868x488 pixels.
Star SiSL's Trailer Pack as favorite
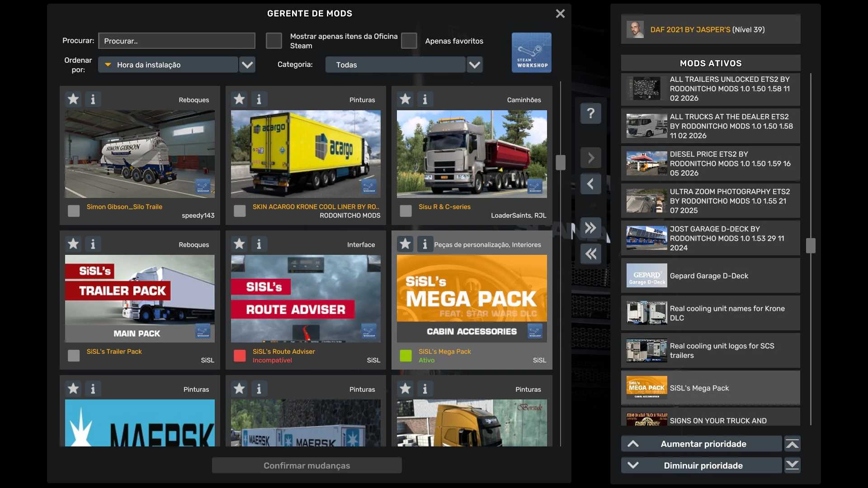point(73,244)
